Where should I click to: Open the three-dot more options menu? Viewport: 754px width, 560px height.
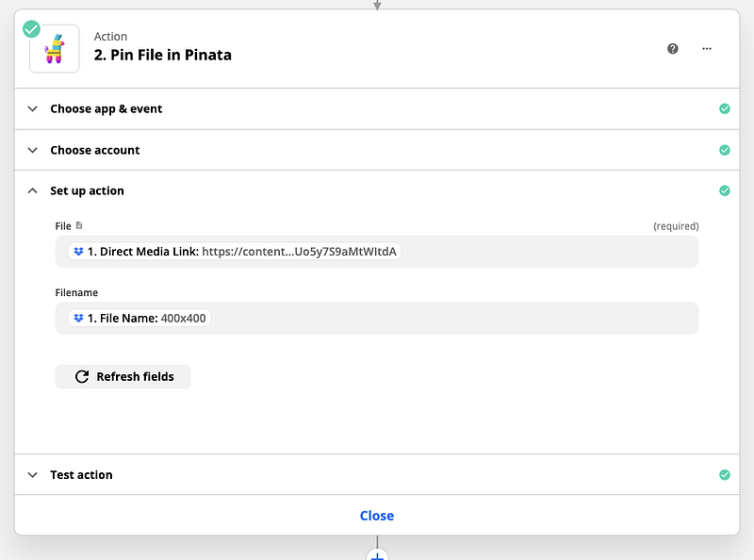[707, 49]
